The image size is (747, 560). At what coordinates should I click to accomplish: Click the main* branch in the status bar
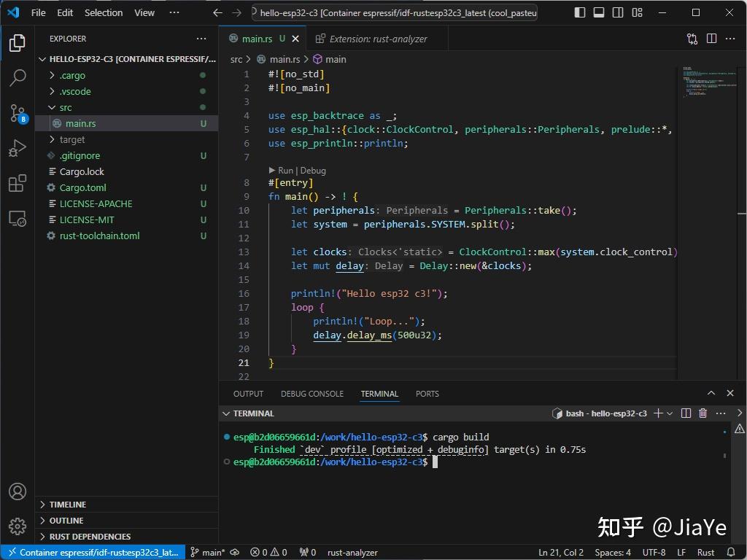212,552
